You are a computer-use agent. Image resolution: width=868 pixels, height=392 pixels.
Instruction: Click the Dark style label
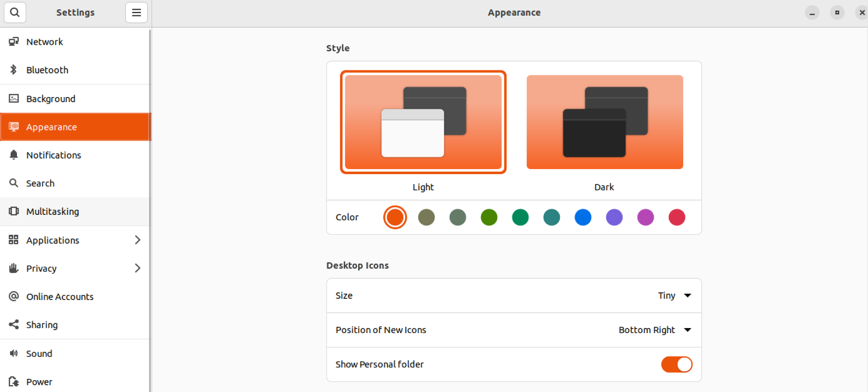coord(604,187)
